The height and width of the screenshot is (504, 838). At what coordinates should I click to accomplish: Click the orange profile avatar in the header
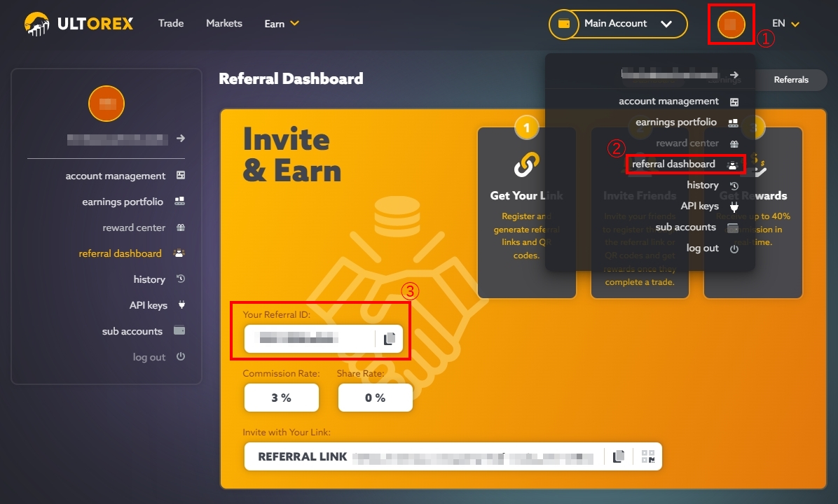click(x=731, y=24)
